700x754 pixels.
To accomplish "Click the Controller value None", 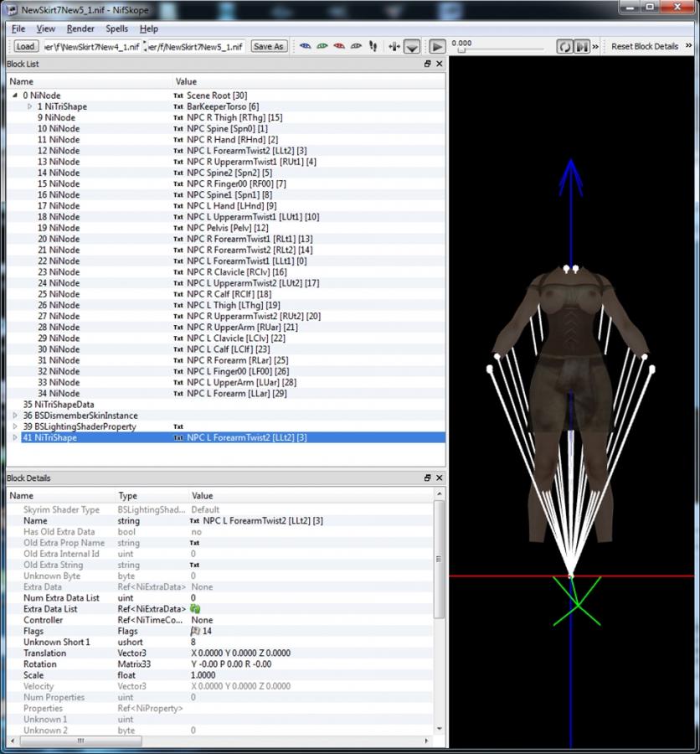I will (x=202, y=620).
